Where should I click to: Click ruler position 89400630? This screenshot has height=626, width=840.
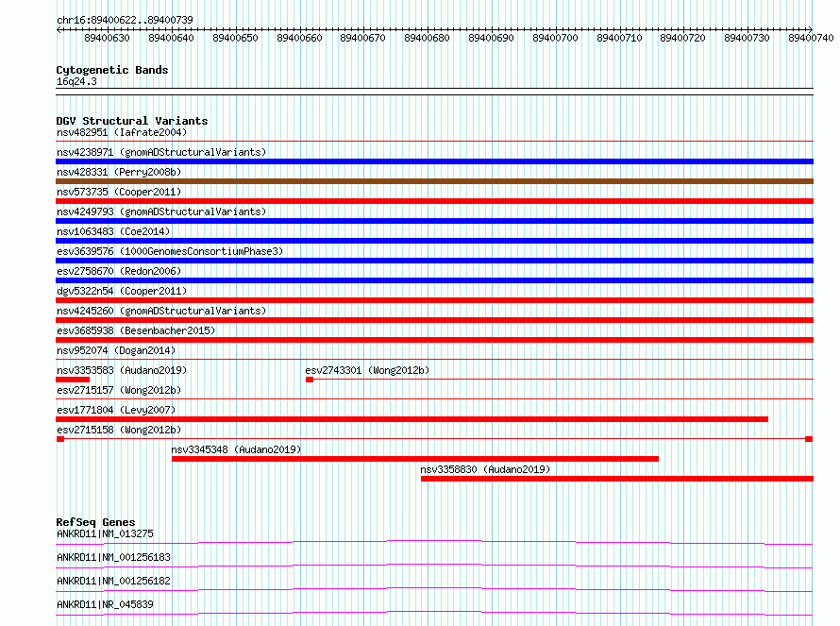coord(108,38)
